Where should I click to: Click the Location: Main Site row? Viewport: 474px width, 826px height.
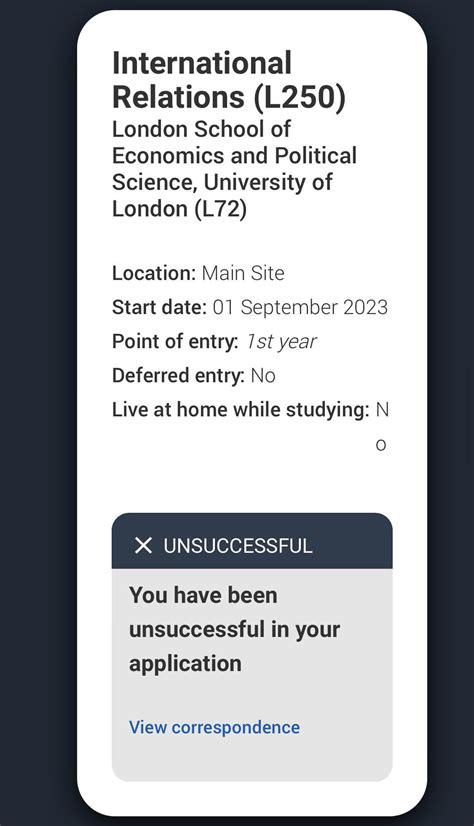point(198,273)
